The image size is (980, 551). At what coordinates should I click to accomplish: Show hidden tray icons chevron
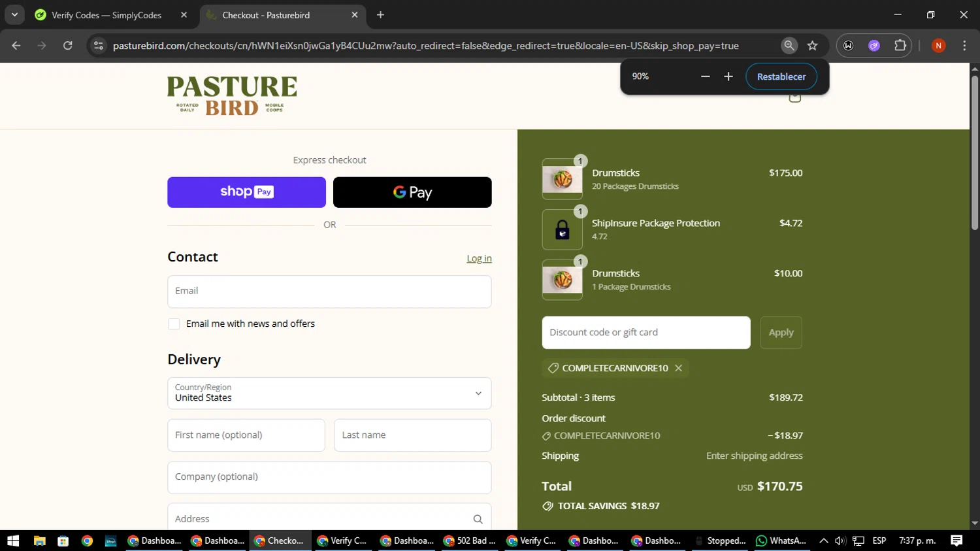[824, 541]
